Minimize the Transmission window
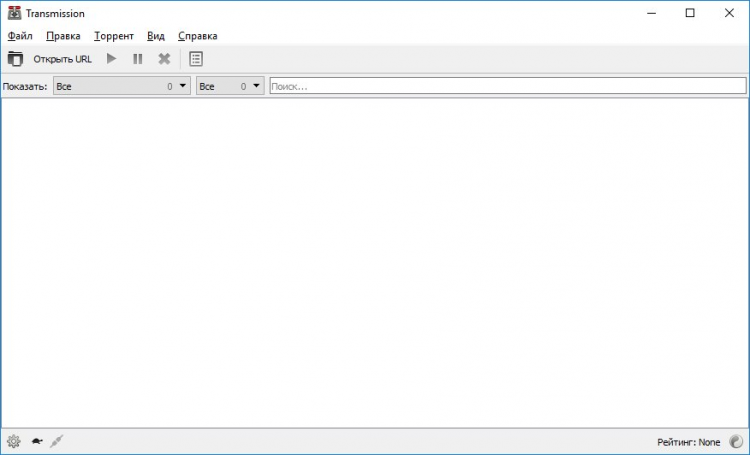 pyautogui.click(x=651, y=13)
